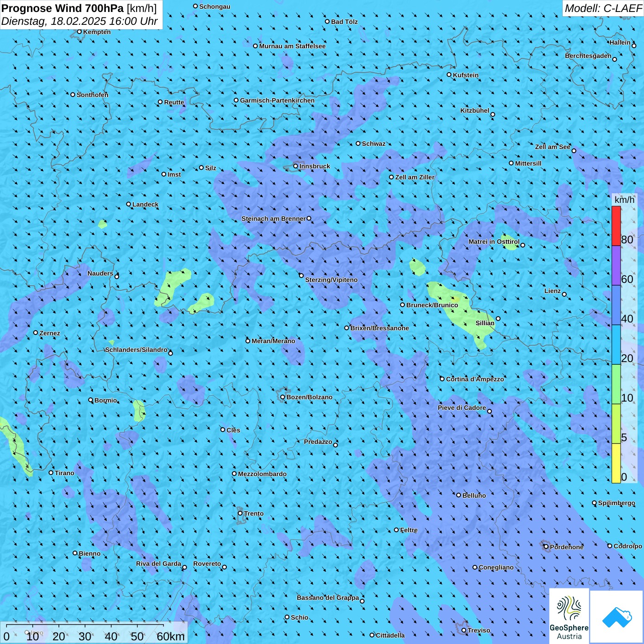
Task: Click the 'Predazzo' label
Action: pyautogui.click(x=318, y=442)
